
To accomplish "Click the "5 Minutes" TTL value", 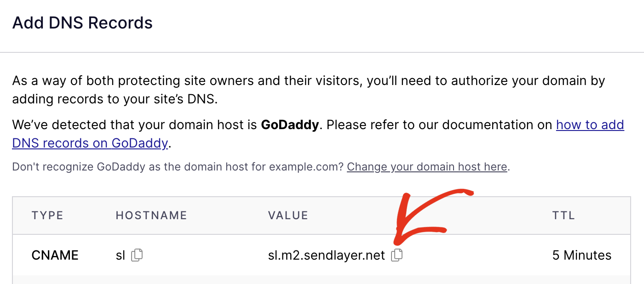I will coord(581,255).
